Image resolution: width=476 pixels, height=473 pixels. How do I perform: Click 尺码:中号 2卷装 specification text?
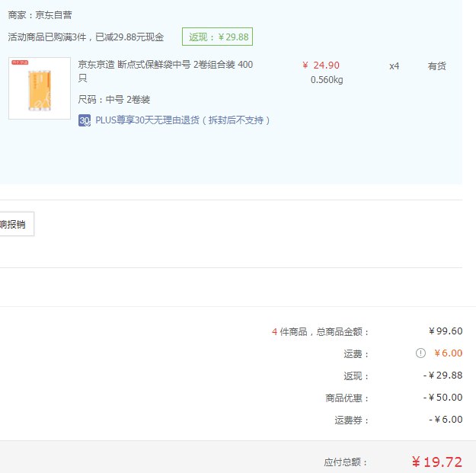[114, 100]
